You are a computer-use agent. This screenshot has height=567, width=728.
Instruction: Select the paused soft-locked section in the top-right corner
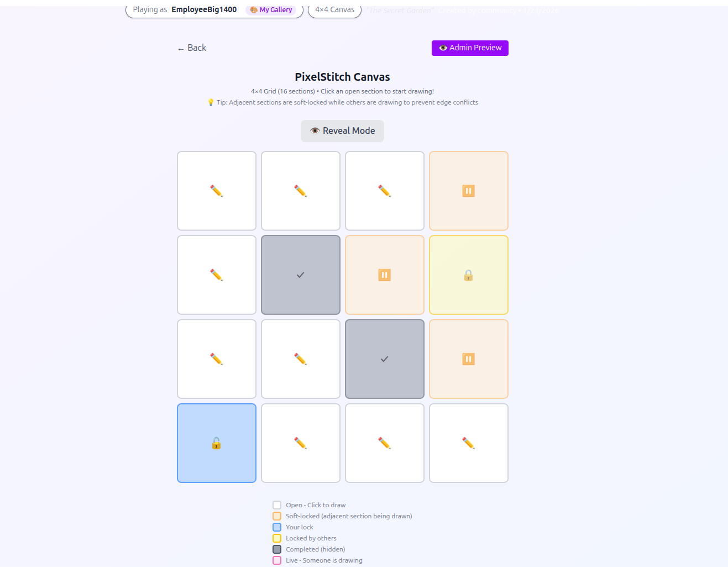[469, 191]
